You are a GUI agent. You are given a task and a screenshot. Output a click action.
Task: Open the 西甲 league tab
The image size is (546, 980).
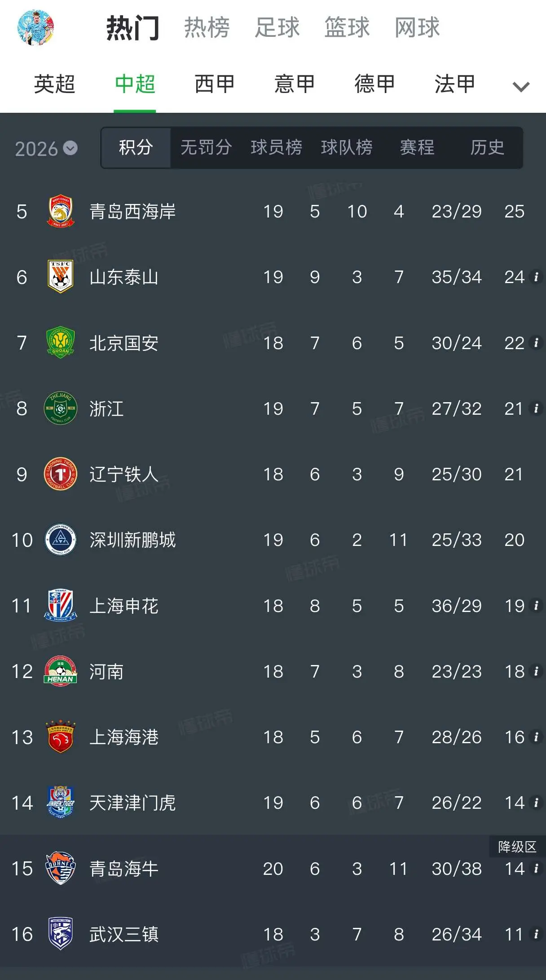point(215,84)
